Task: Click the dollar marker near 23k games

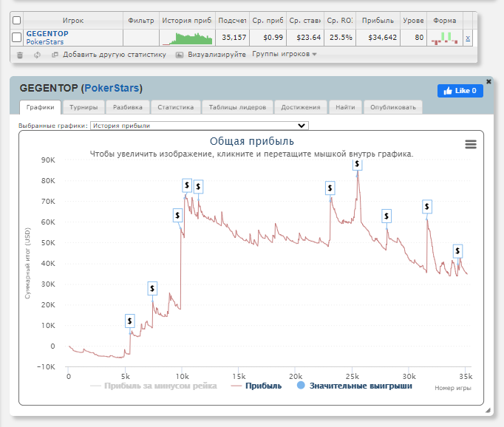Action: (x=330, y=188)
